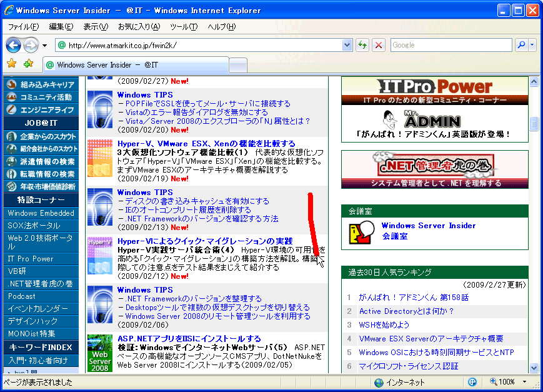Click the browser Back arrow button
The height and width of the screenshot is (392, 543).
(x=14, y=45)
